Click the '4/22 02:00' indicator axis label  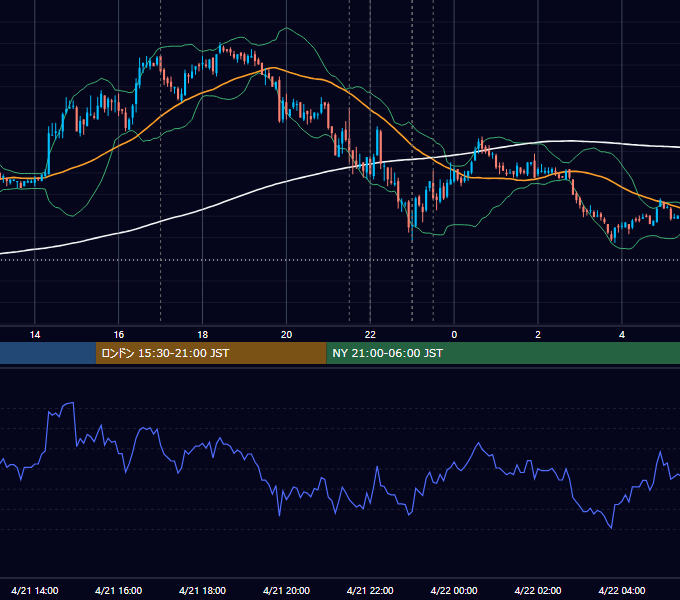[x=538, y=590]
